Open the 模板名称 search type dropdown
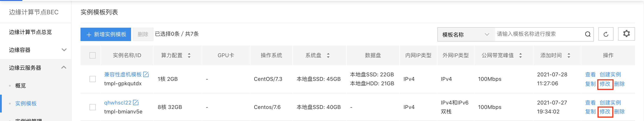 tap(466, 34)
